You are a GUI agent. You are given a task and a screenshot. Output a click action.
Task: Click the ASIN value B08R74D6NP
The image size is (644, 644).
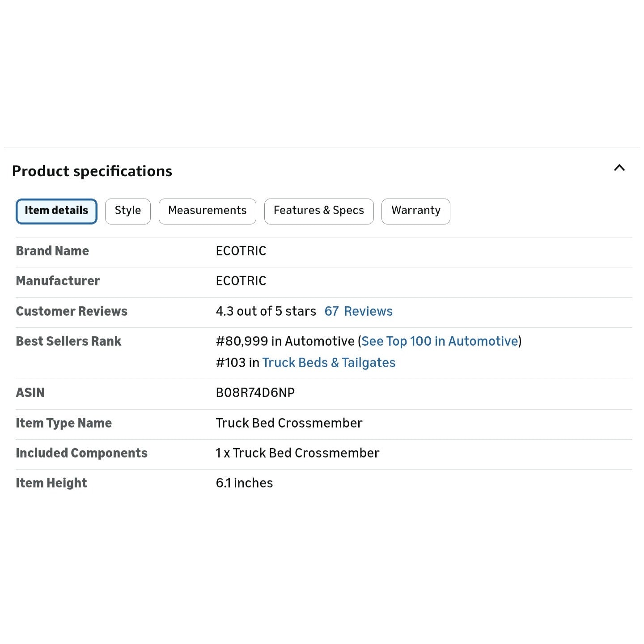(255, 393)
